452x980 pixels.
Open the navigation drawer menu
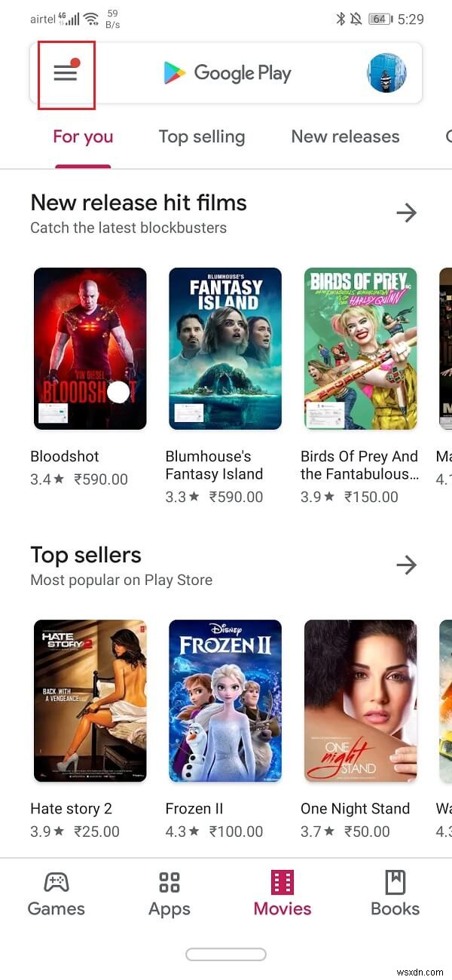tap(66, 73)
